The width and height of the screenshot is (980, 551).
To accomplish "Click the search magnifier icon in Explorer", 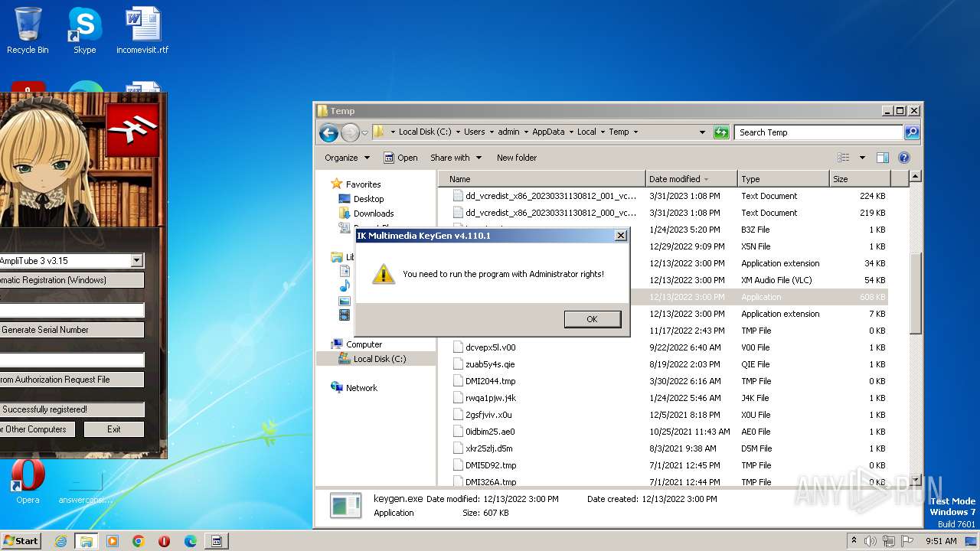I will [x=911, y=132].
